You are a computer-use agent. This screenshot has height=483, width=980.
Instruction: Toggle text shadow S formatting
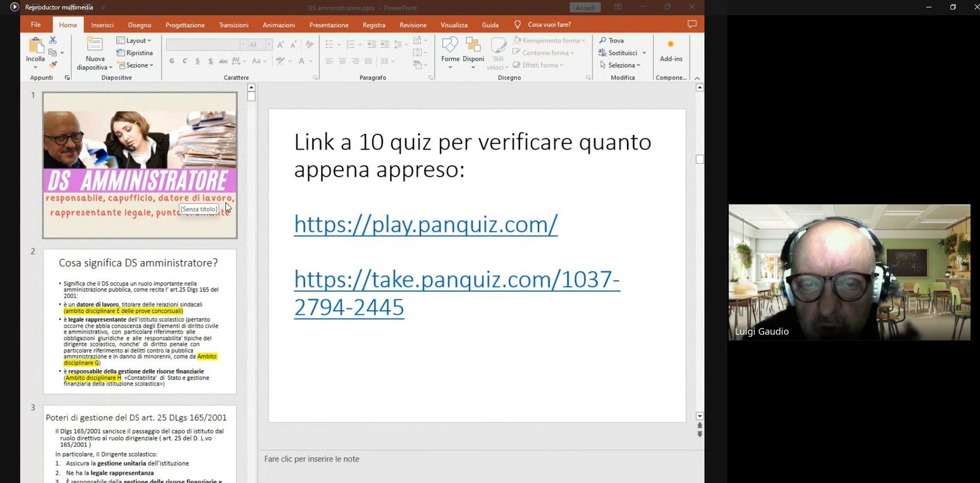click(x=211, y=61)
